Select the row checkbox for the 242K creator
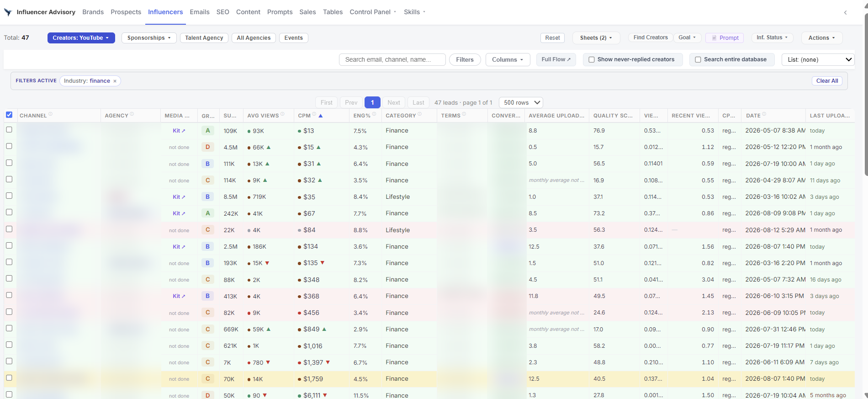 coord(9,213)
